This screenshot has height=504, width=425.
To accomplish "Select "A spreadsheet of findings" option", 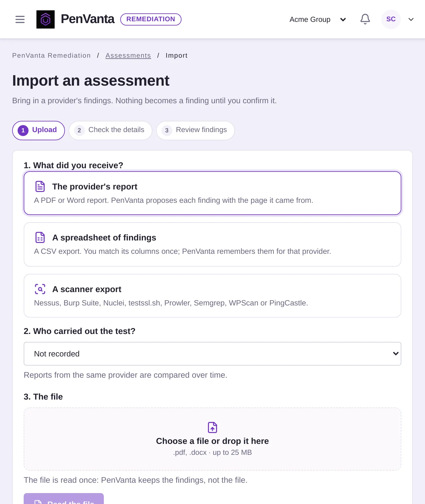I will pos(212,244).
